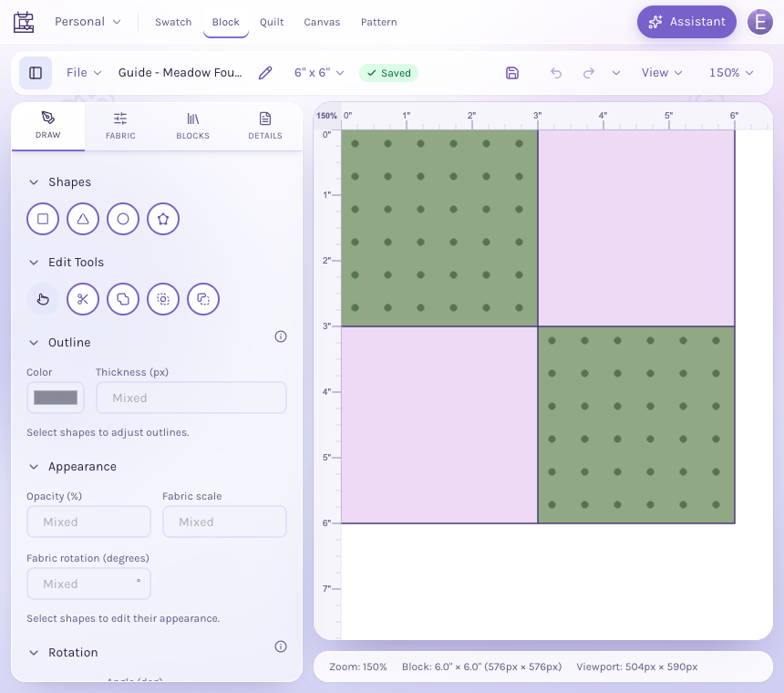Viewport: 784px width, 693px height.
Task: Switch to the Pattern tab
Action: 379,22
